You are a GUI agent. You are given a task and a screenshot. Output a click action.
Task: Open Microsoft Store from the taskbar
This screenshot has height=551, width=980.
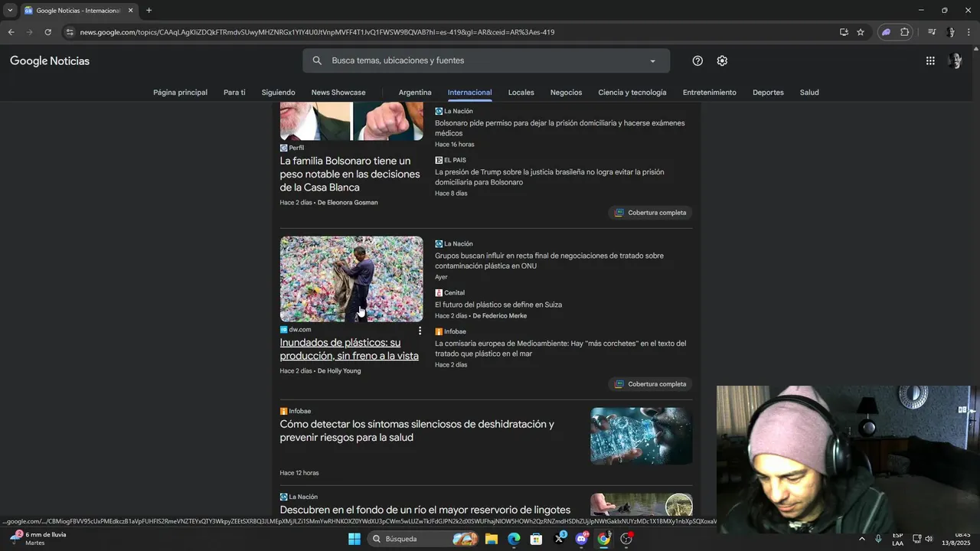click(x=537, y=539)
